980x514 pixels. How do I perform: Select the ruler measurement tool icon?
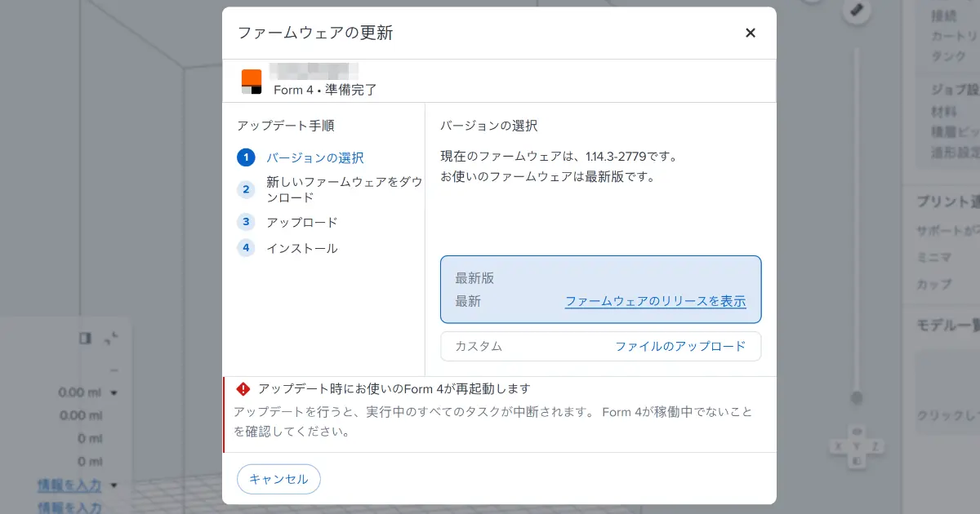tap(857, 10)
